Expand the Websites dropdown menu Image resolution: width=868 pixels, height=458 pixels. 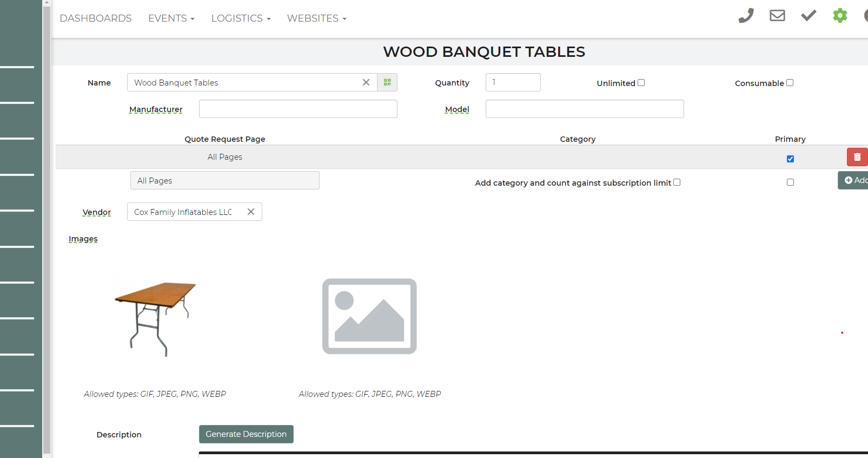[x=316, y=18]
